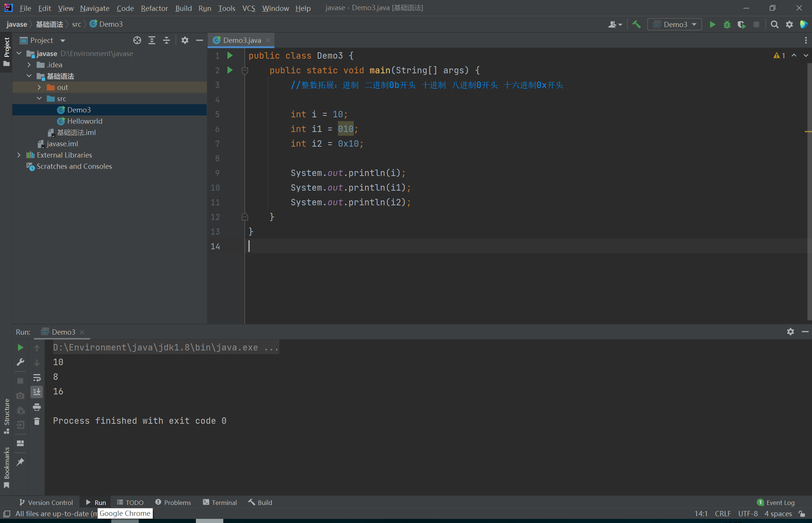Expand External Libraries node

click(19, 155)
